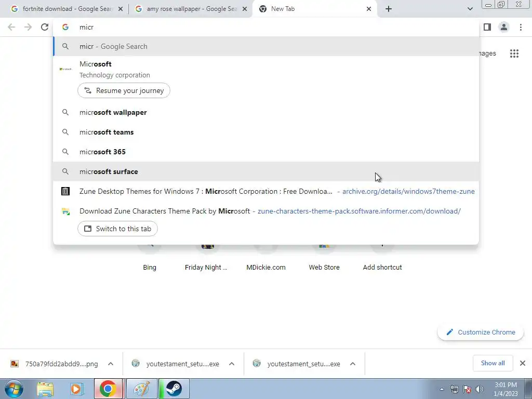This screenshot has width=532, height=399.
Task: Close the fortnite download tab
Action: click(121, 9)
